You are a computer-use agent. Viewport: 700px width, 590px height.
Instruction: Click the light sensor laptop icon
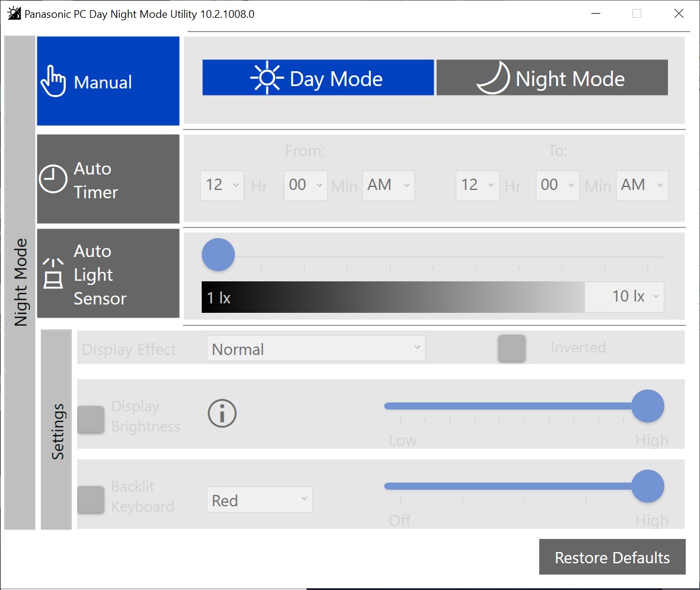coord(53,274)
